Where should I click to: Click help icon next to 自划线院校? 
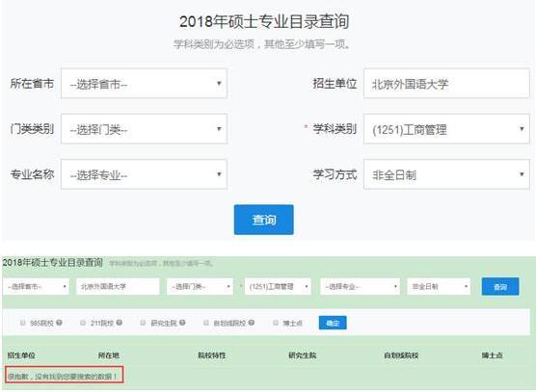252,323
